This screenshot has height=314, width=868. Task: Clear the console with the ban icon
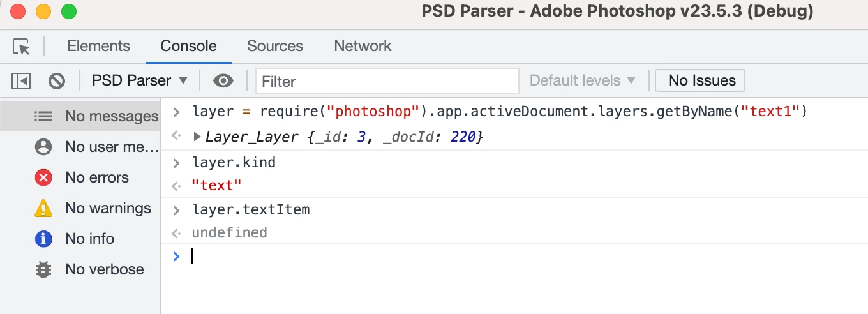(x=57, y=81)
